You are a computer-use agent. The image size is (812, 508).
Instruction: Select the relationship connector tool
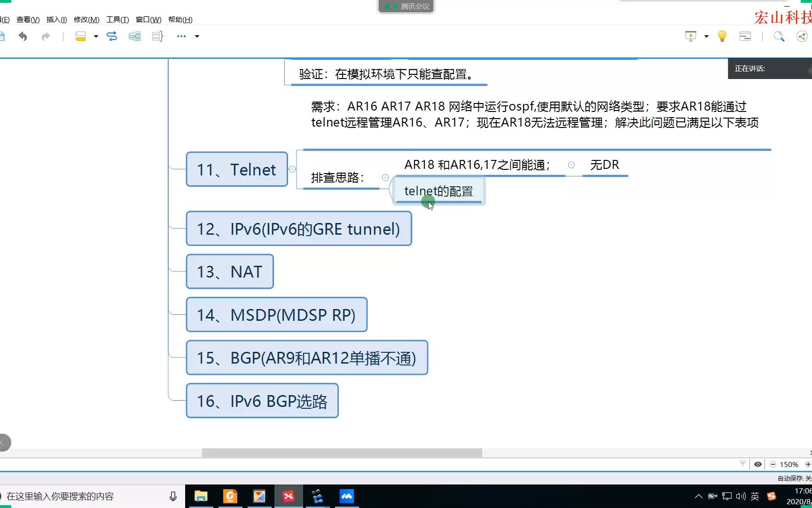coord(112,36)
